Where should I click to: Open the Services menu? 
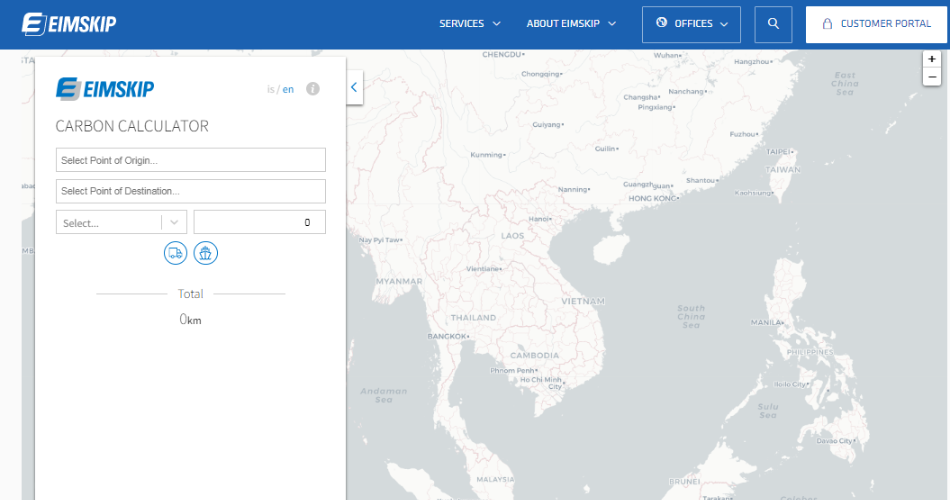(469, 24)
